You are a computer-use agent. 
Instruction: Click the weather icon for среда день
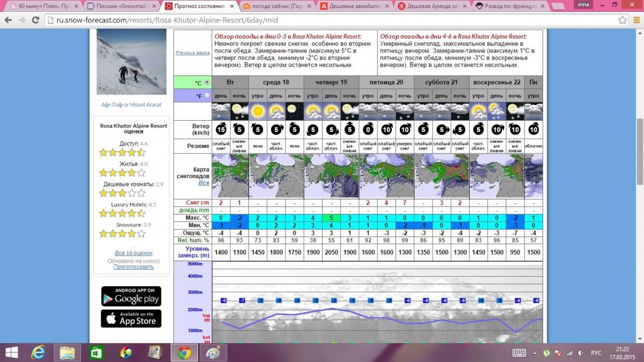276,111
